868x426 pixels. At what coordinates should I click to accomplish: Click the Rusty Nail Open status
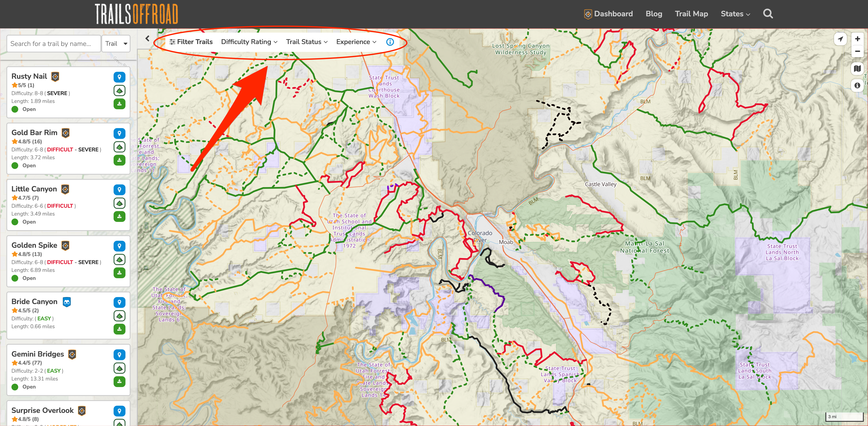click(x=29, y=109)
